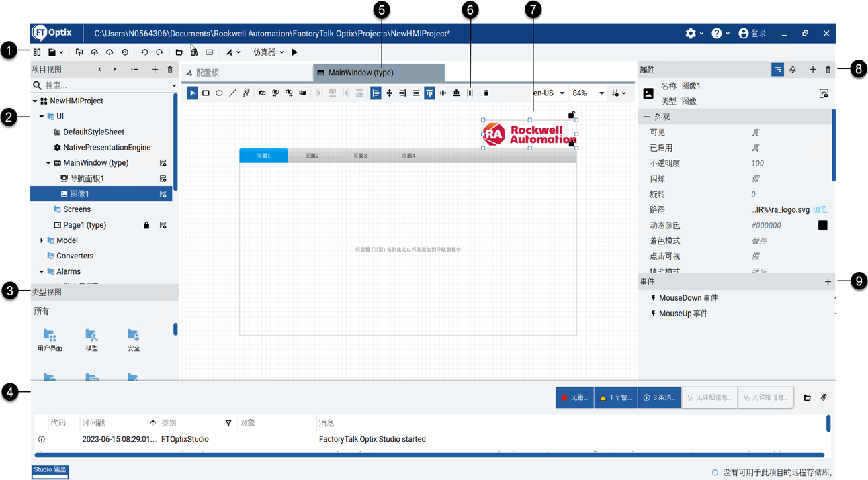Open the 3 条消息 messages list

pyautogui.click(x=658, y=397)
